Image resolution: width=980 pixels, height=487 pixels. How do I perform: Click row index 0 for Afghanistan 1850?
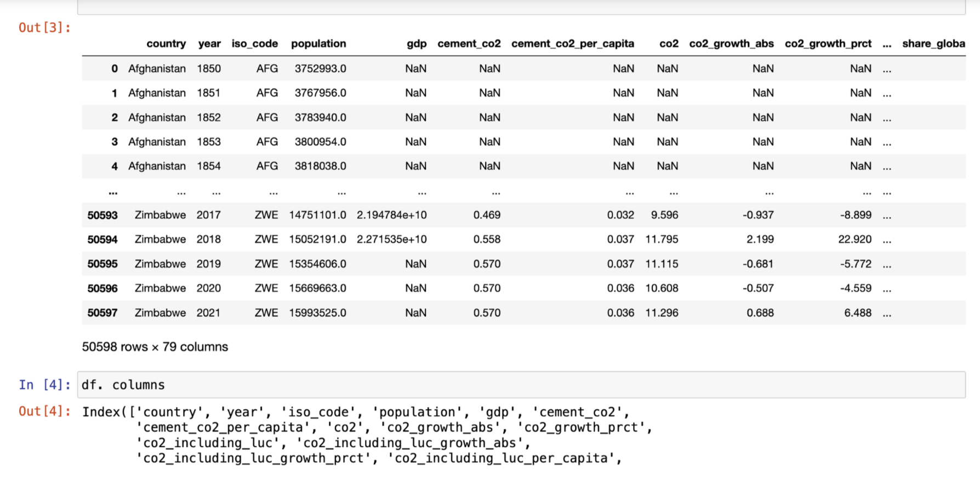click(x=114, y=69)
